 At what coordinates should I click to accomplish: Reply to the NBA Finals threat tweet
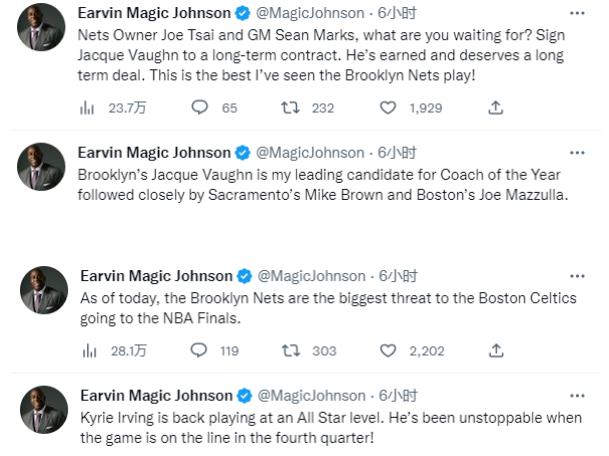point(199,350)
